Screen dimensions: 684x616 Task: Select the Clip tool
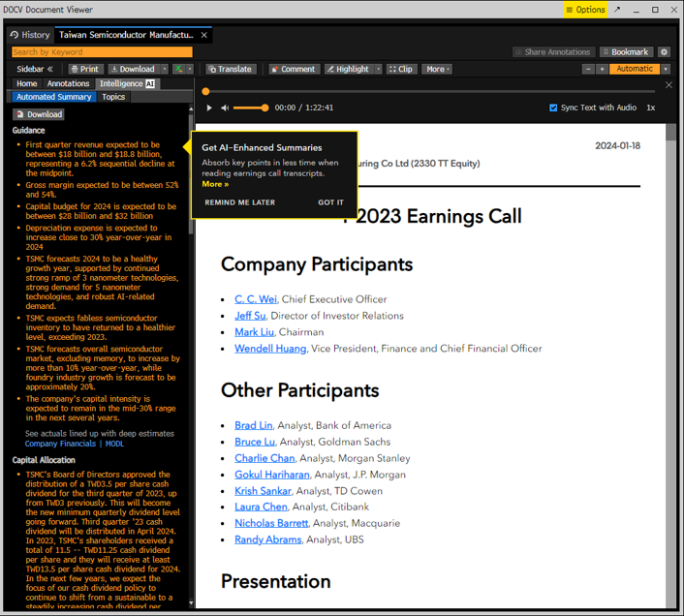click(401, 70)
